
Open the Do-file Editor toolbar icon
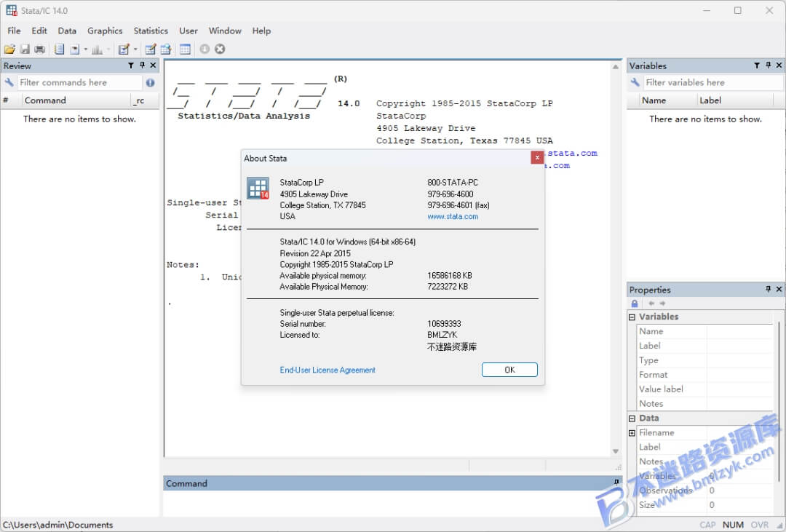click(x=124, y=49)
